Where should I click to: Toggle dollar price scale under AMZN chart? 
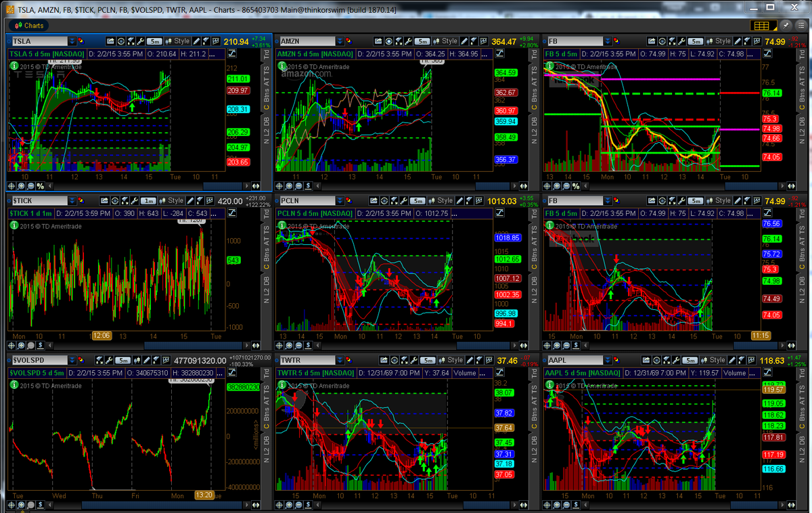308,186
